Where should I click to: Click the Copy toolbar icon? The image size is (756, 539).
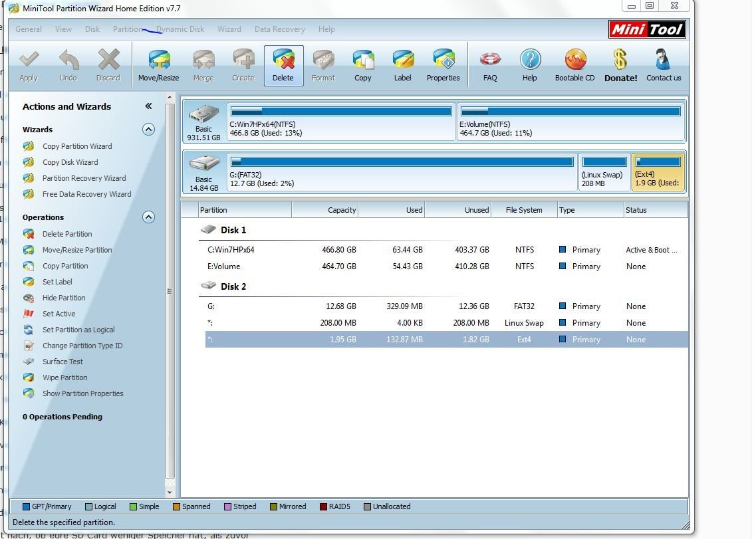pyautogui.click(x=363, y=66)
